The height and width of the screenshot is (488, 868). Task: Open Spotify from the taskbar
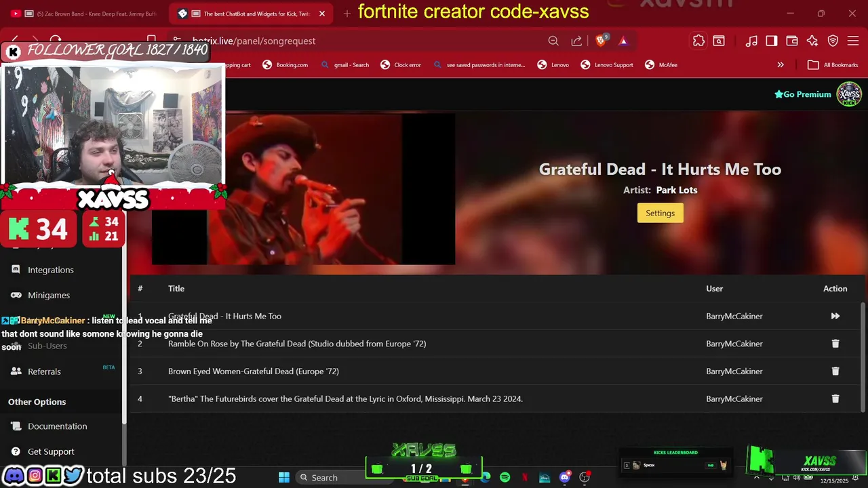[505, 477]
